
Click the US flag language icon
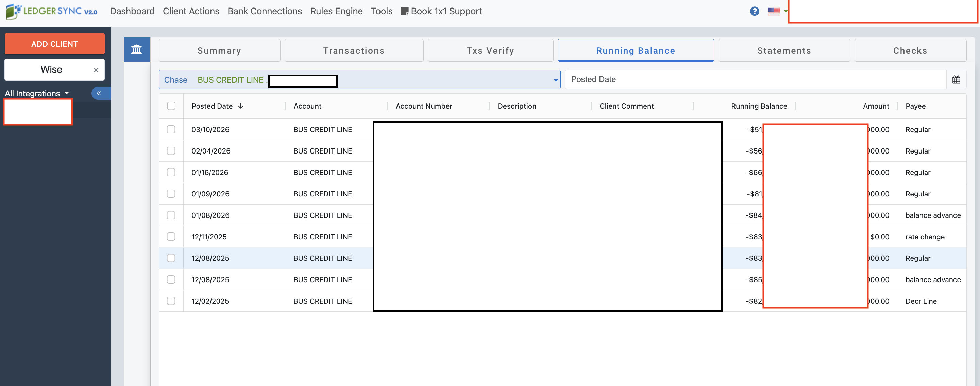[x=774, y=12]
